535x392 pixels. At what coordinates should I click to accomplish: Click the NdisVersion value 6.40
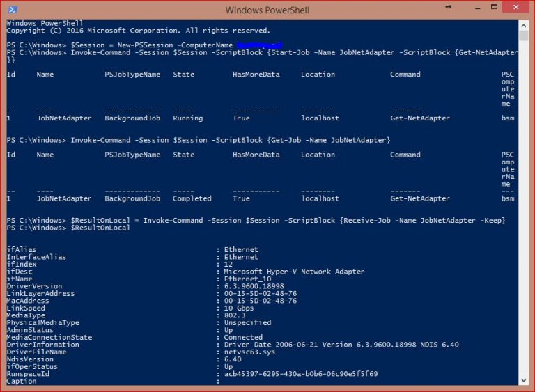pos(233,359)
